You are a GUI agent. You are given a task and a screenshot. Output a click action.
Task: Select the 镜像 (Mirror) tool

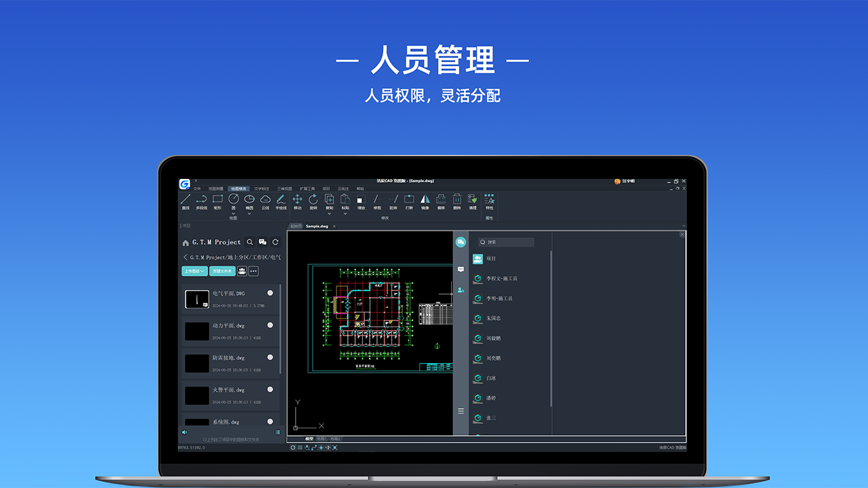click(425, 200)
